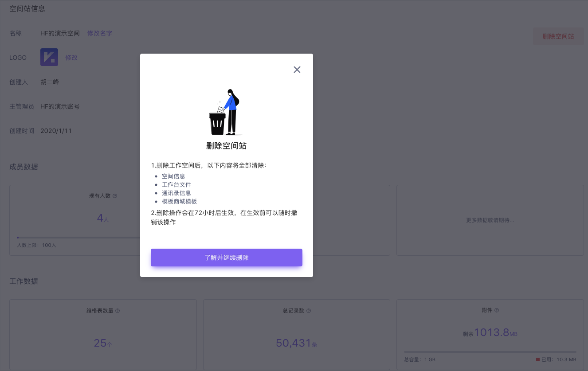Click the 更多数据敬请期待 card

[x=490, y=220]
